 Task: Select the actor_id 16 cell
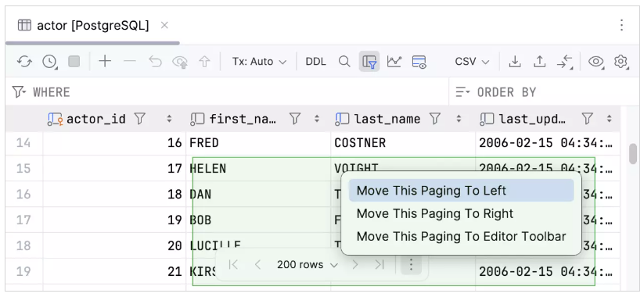click(x=114, y=143)
